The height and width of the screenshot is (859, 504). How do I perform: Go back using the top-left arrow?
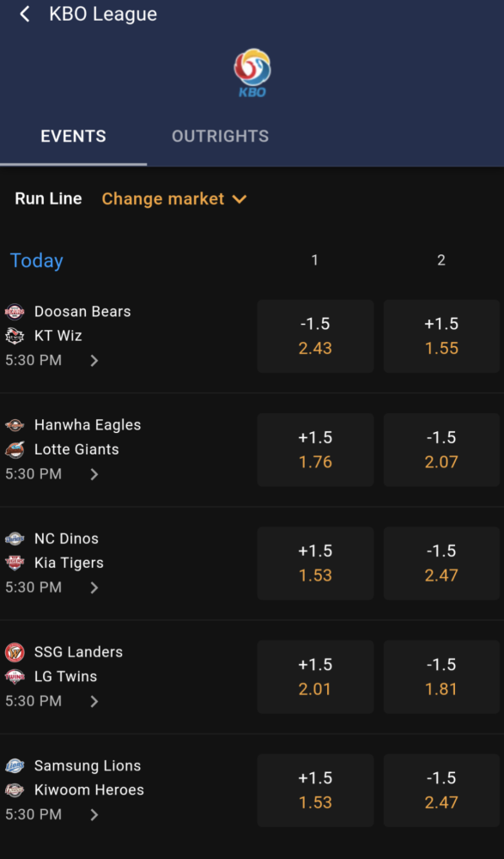pos(24,15)
